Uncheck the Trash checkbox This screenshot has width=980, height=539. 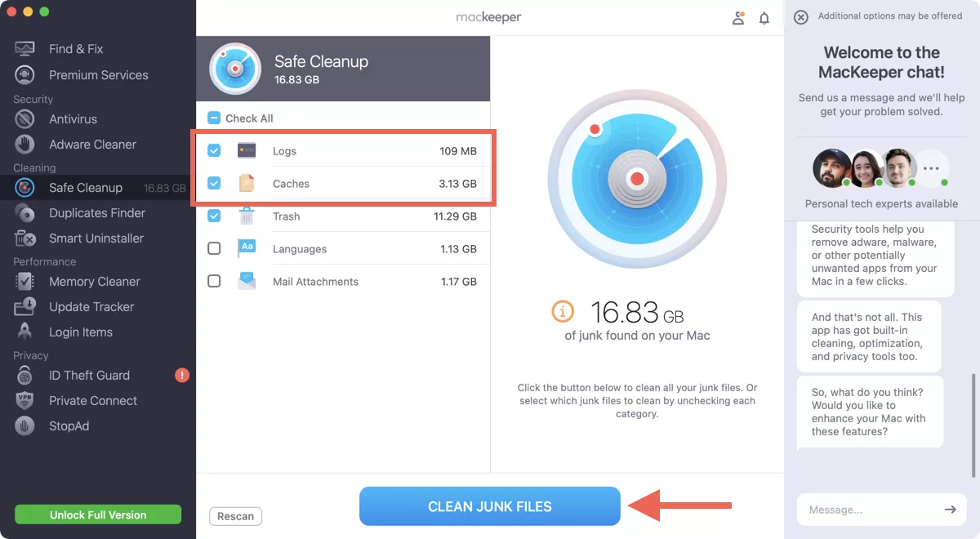(214, 216)
